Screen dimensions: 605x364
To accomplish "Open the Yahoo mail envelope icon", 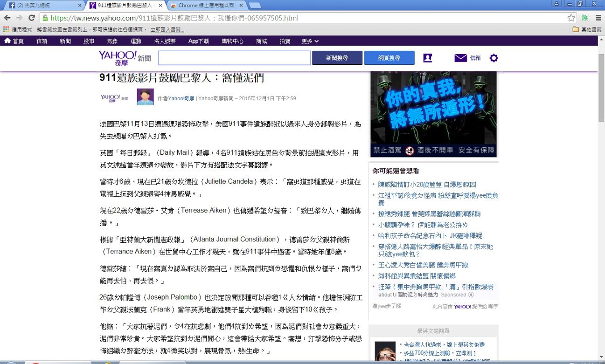I will [x=460, y=58].
